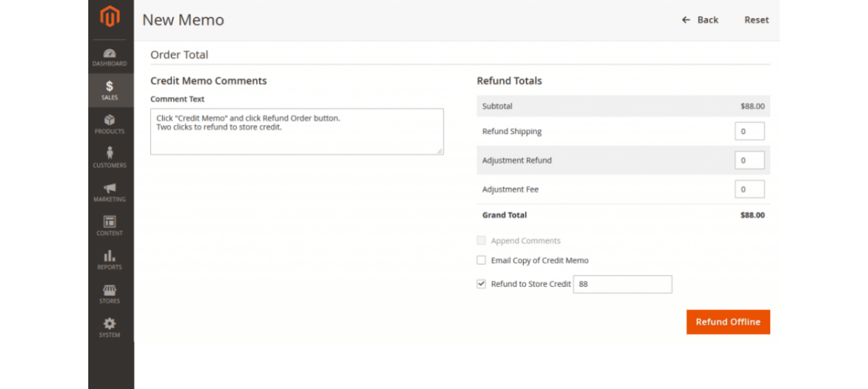Click into the Comment Text area

(x=297, y=132)
